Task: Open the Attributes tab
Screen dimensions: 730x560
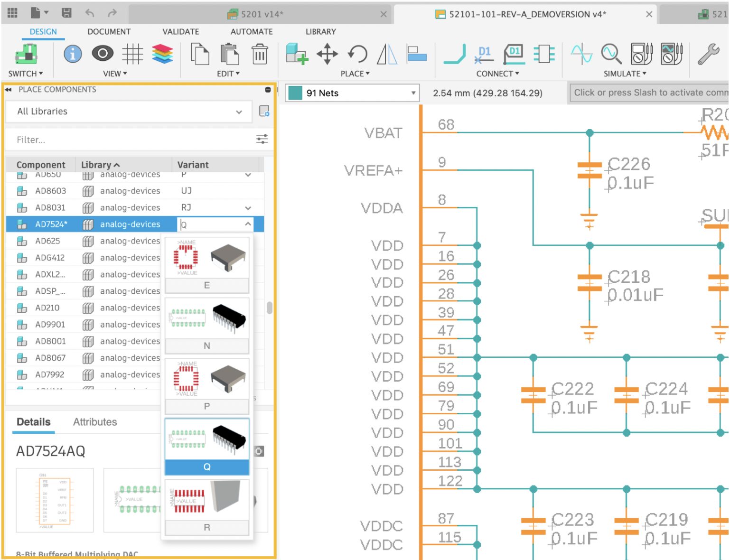Action: 95,422
